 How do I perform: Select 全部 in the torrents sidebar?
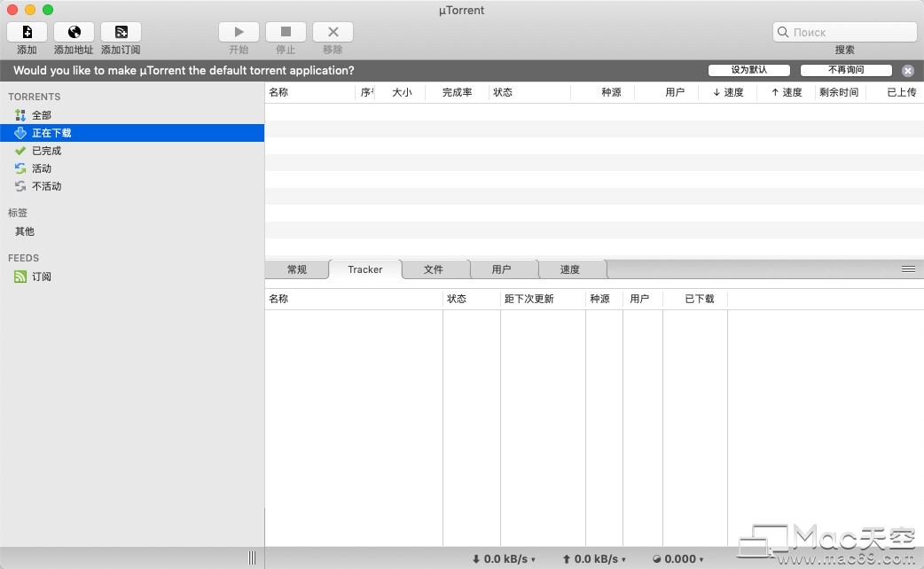(x=42, y=115)
